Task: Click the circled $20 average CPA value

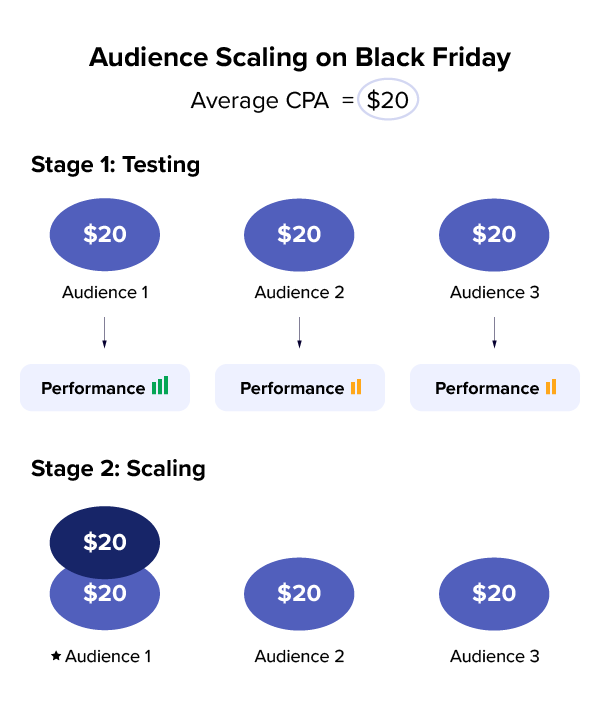Action: (x=388, y=100)
